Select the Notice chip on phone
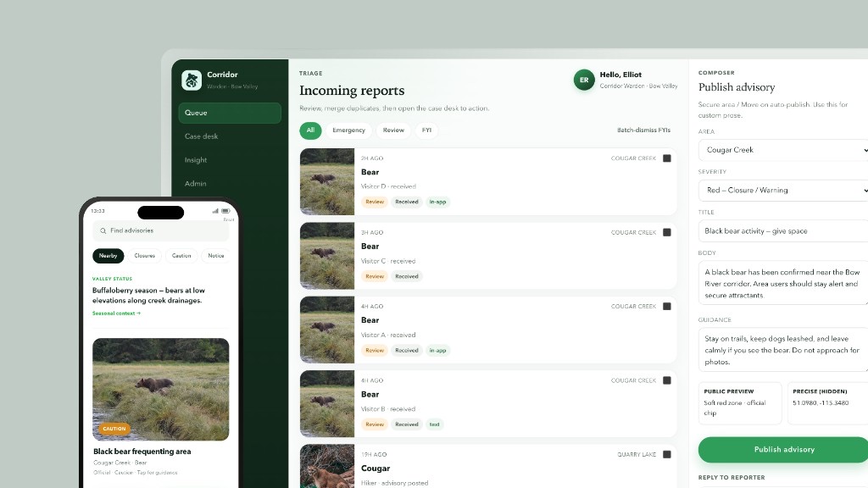The width and height of the screenshot is (868, 488). (216, 256)
